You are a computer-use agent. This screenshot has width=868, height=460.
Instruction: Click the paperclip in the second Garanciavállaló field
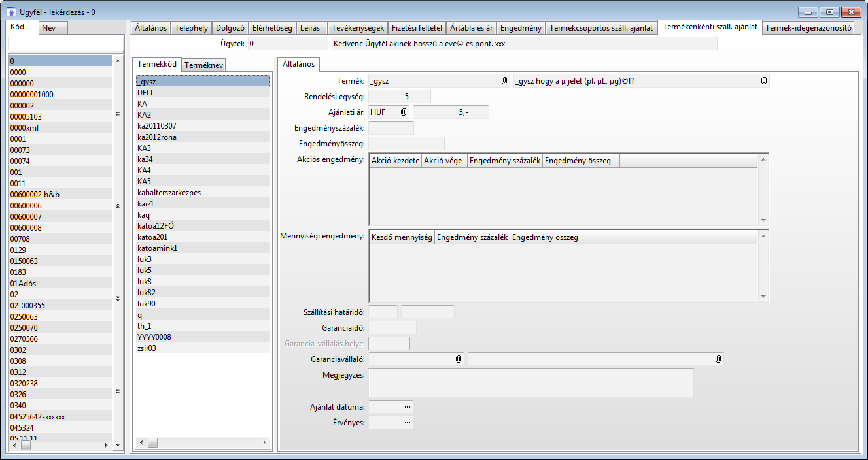(x=718, y=359)
